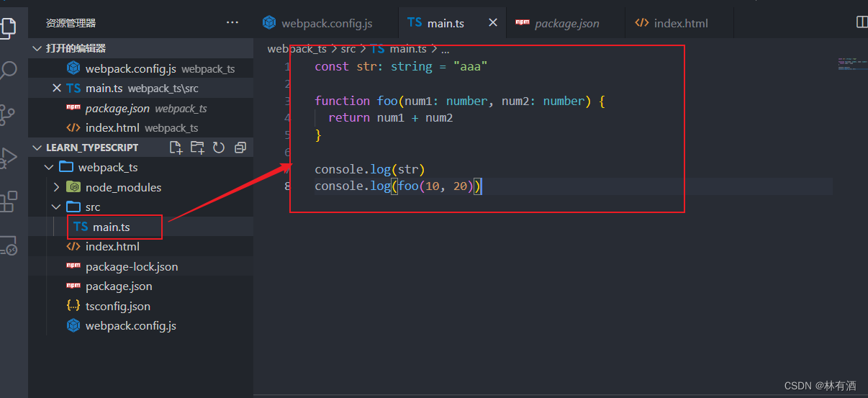Image resolution: width=868 pixels, height=398 pixels.
Task: Click the "aaa" string literal in code
Action: tap(471, 66)
